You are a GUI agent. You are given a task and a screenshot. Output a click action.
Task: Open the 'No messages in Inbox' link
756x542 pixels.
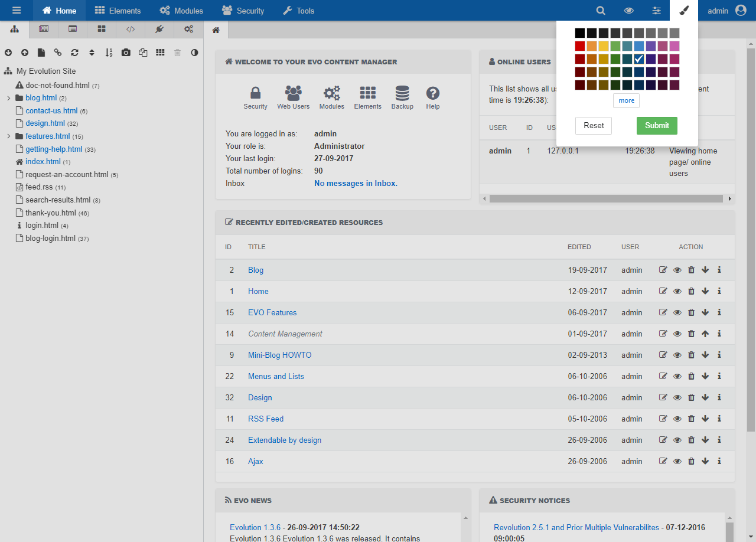[355, 183]
